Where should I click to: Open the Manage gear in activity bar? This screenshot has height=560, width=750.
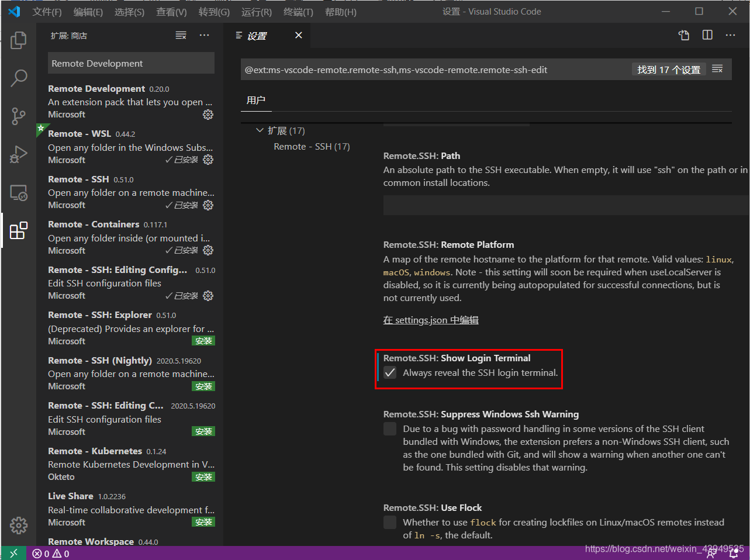[x=19, y=525]
